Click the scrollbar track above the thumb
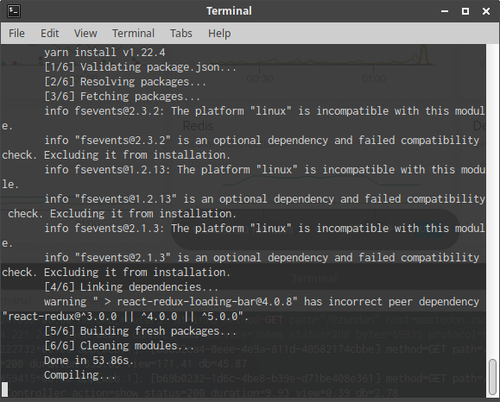The image size is (500, 402). pos(492,200)
